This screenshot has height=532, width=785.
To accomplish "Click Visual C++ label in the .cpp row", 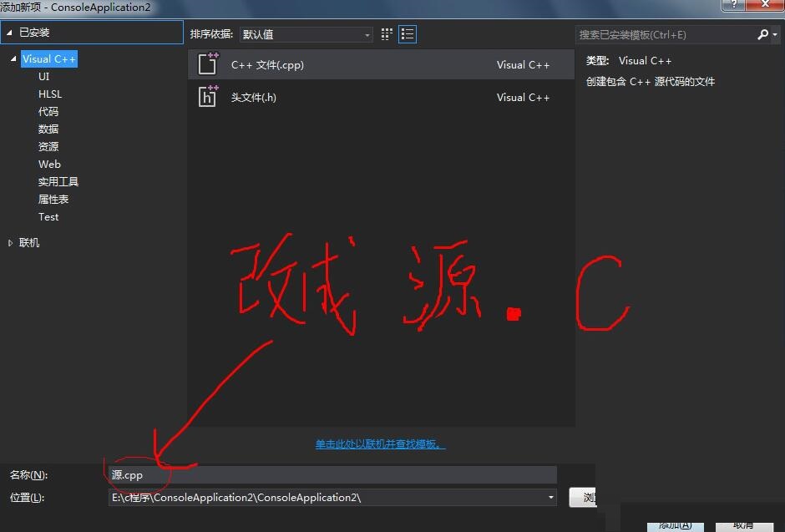I will coord(523,65).
